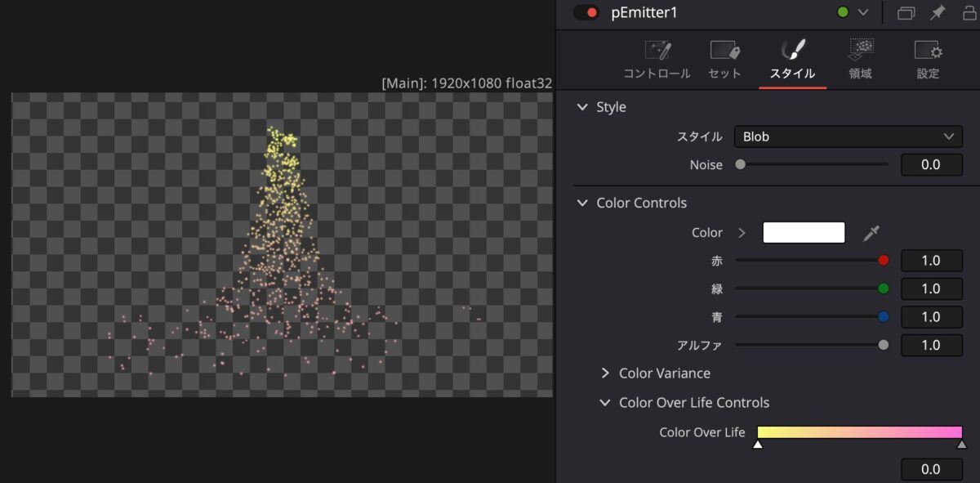Viewport: 980px width, 483px height.
Task: Select the スタイル brush tab
Action: click(x=792, y=60)
